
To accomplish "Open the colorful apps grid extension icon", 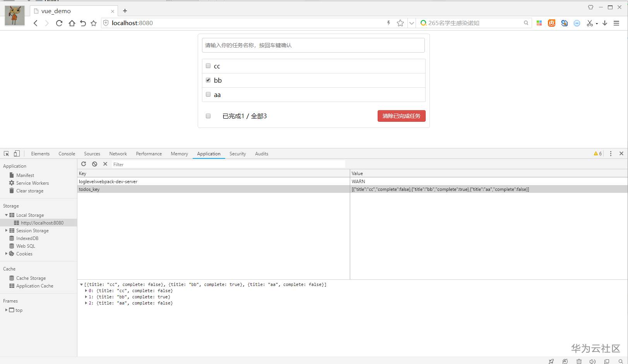I will (x=539, y=23).
